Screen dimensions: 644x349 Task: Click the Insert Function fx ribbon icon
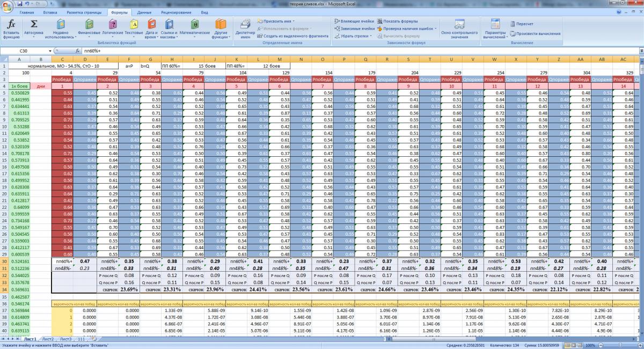(11, 28)
